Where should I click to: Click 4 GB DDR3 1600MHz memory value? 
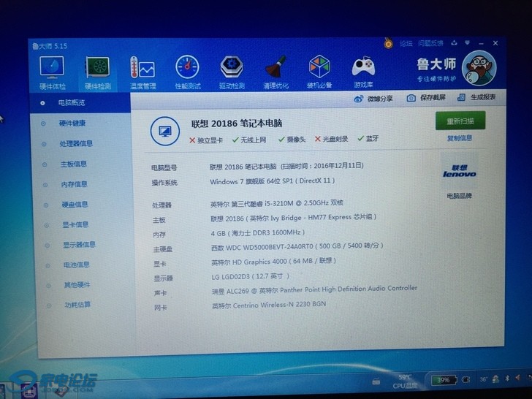click(258, 233)
